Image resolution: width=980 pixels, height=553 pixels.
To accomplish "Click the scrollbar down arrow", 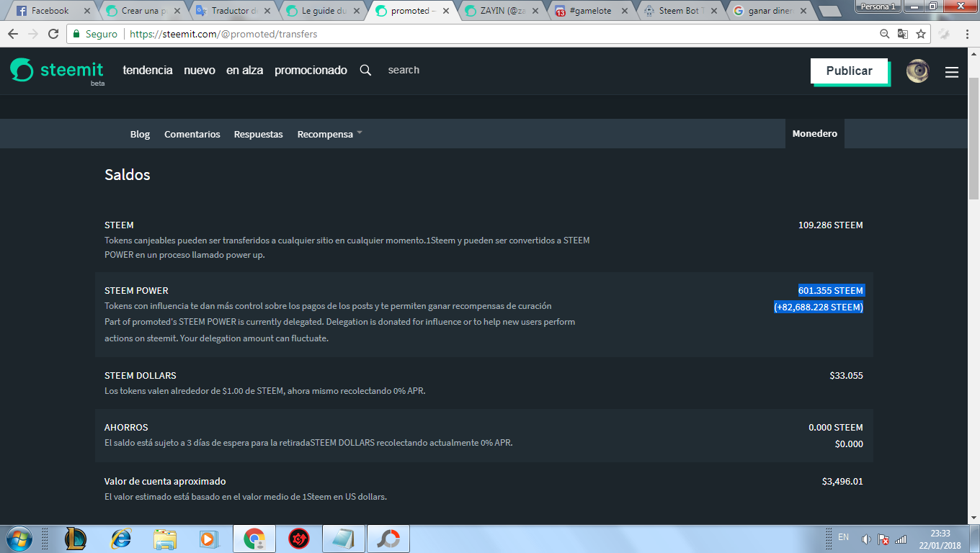I will pyautogui.click(x=974, y=518).
